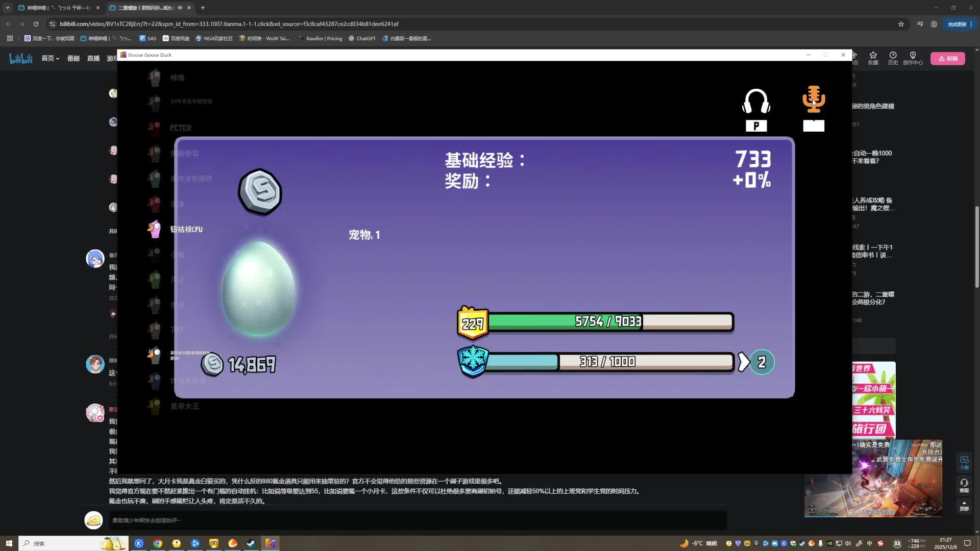This screenshot has height=551, width=980.
Task: Click the level 229 gold badge
Action: tap(473, 323)
